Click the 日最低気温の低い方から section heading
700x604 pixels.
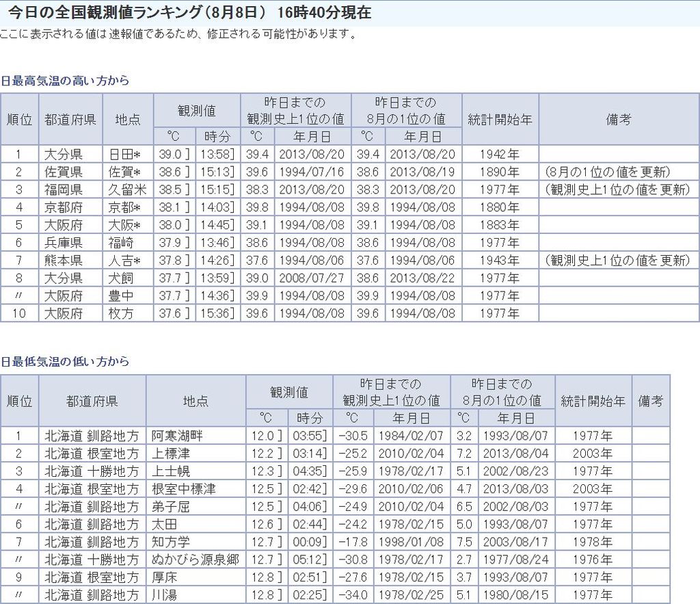[65, 361]
